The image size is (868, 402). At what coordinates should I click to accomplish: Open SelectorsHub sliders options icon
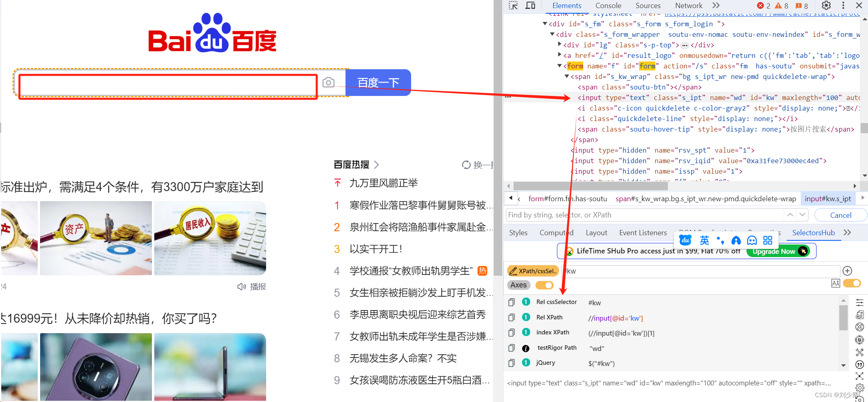(x=859, y=302)
